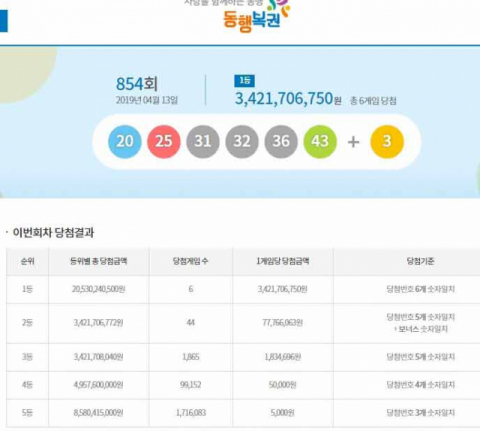This screenshot has width=480, height=431.
Task: Click the winner count 99,152 cell
Action: pyautogui.click(x=191, y=385)
